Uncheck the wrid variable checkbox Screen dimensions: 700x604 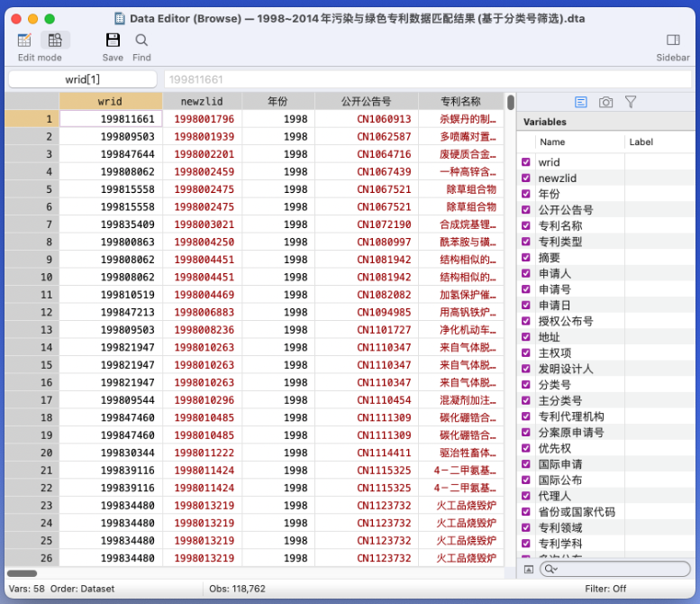click(526, 162)
